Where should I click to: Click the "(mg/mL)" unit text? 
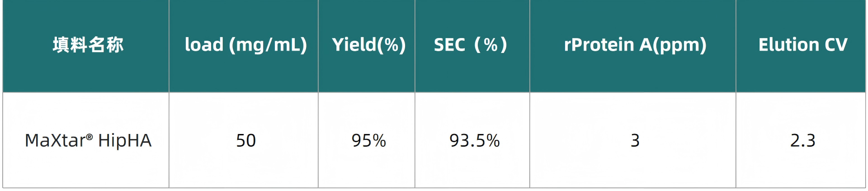tap(268, 45)
